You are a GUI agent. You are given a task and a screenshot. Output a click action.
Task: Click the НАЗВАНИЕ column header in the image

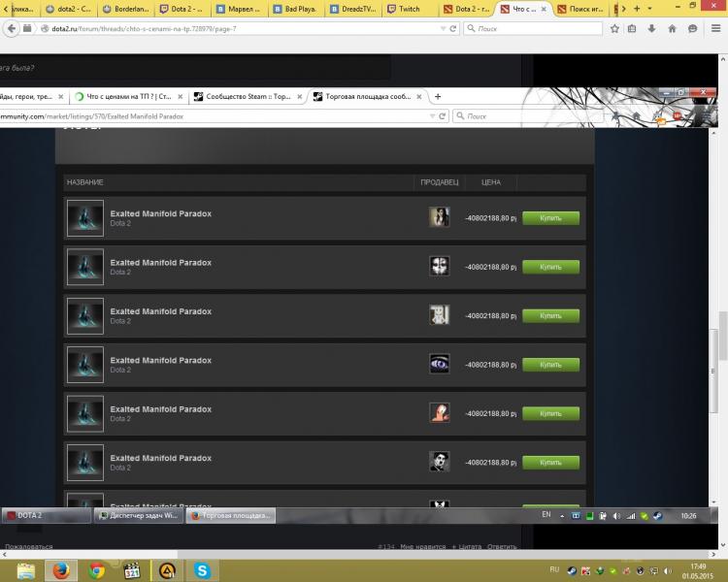tap(85, 182)
